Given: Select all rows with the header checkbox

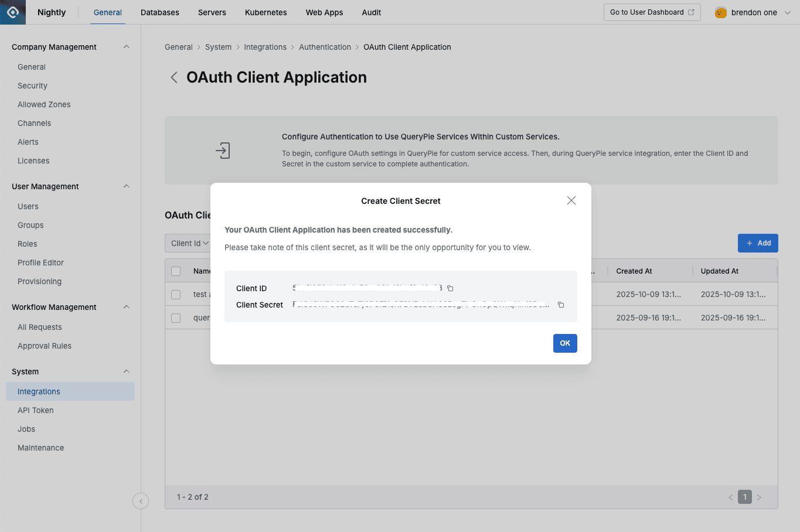Looking at the screenshot, I should point(175,271).
